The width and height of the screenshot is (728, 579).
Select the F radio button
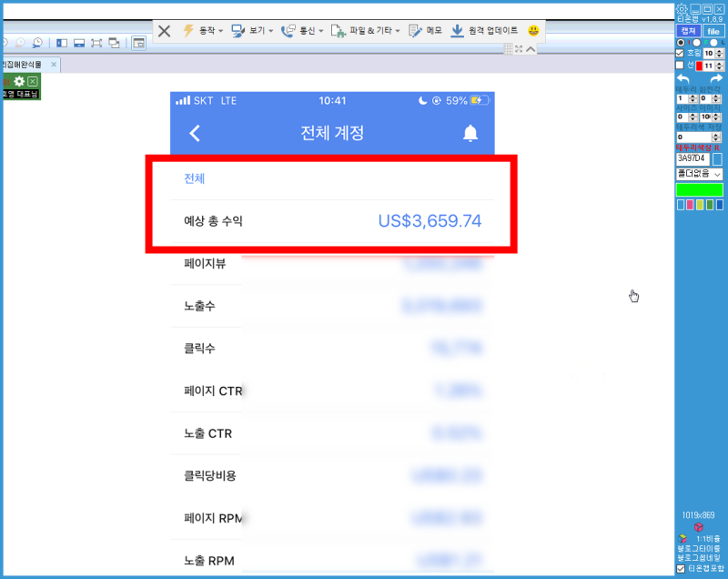(697, 42)
